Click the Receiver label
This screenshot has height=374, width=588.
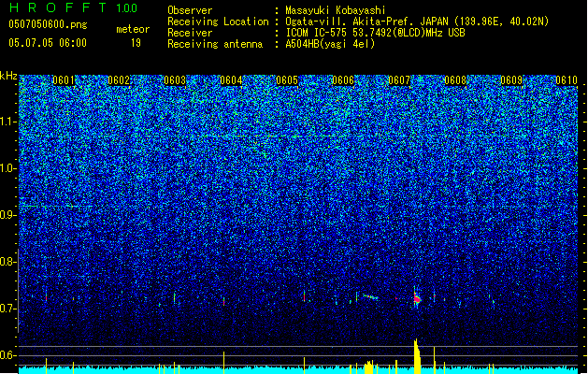pos(190,33)
